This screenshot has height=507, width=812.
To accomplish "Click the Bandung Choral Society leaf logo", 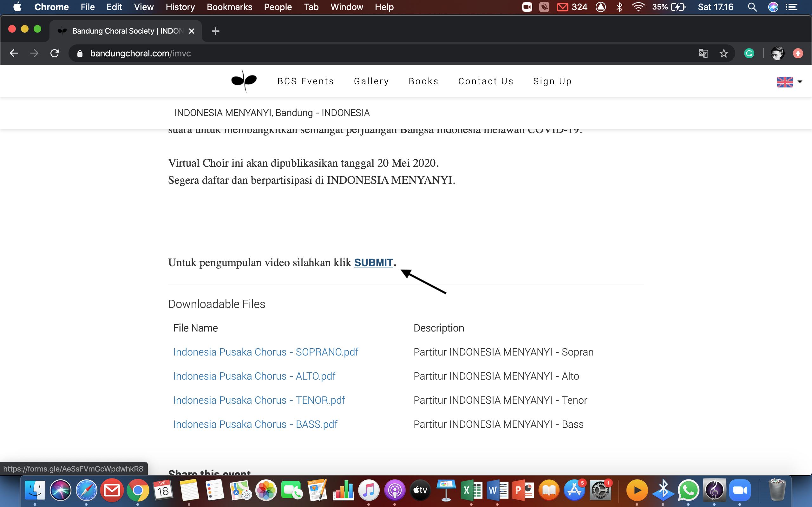I will (x=244, y=81).
